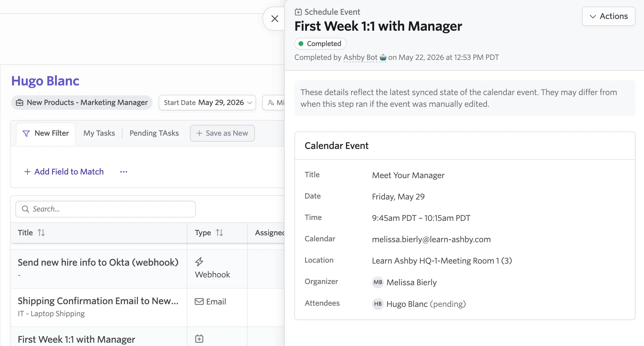Click New Products - Marketing Manager tag
The image size is (644, 346).
coord(82,103)
